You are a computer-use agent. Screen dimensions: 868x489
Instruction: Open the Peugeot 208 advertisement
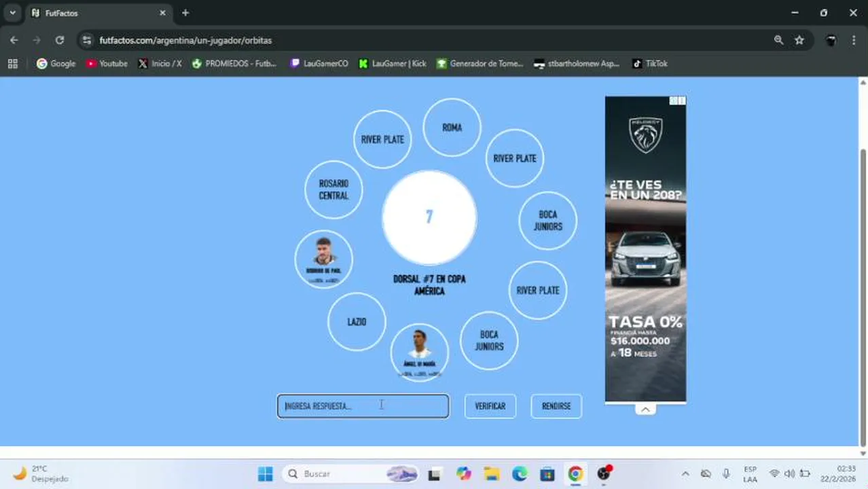click(x=645, y=249)
